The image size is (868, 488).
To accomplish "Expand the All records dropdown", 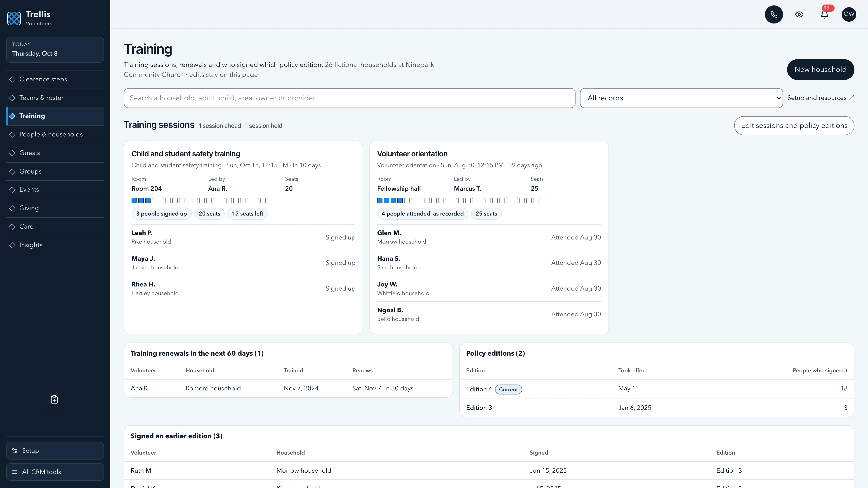I will pyautogui.click(x=681, y=98).
